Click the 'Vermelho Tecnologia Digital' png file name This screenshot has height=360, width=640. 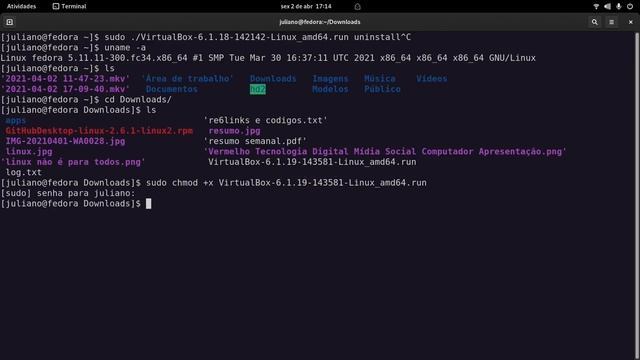coord(385,151)
